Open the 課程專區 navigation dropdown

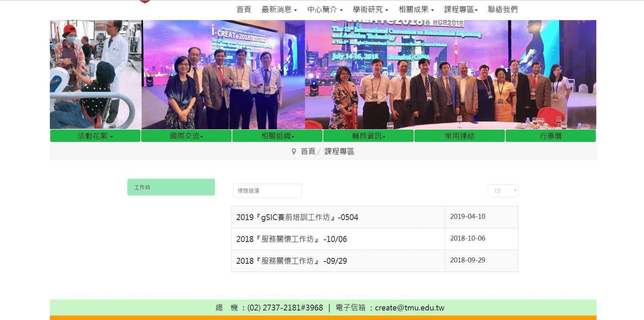[x=461, y=10]
